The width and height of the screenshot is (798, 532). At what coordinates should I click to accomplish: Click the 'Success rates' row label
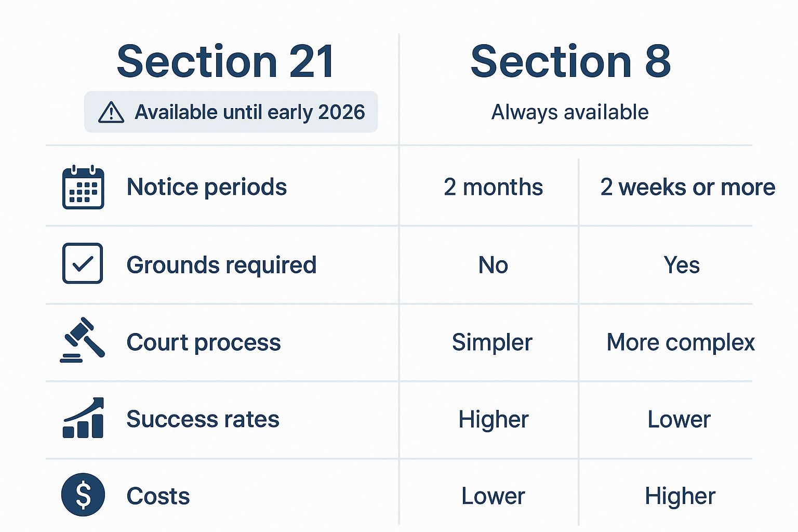pos(203,419)
